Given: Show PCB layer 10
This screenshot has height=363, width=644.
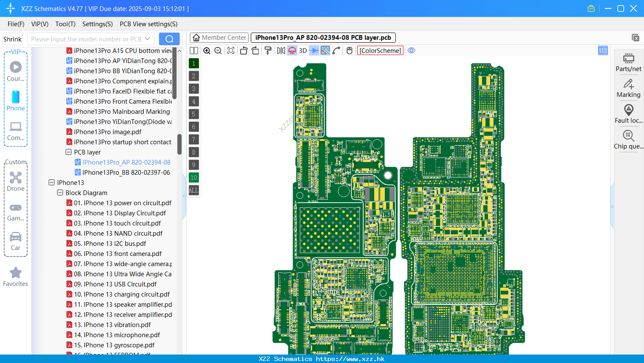Looking at the screenshot, I should click(194, 177).
